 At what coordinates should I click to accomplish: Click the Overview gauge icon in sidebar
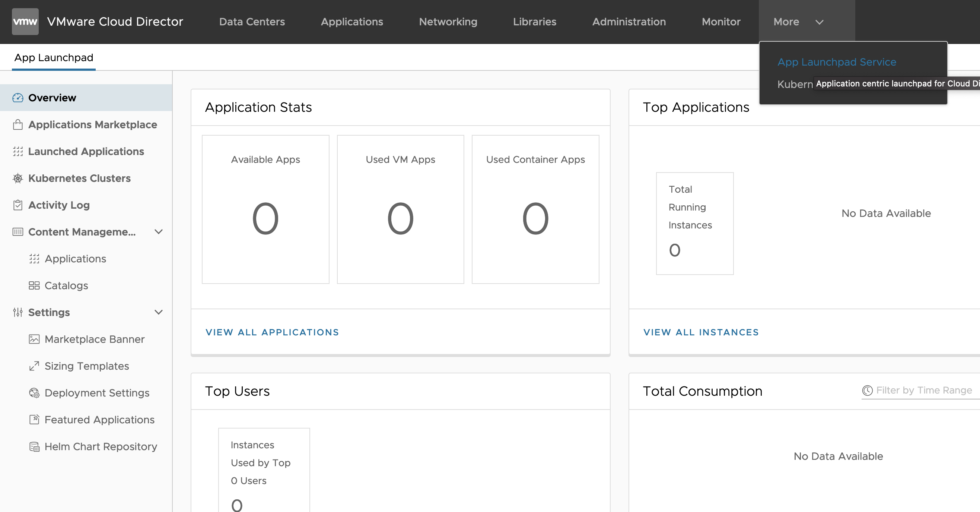pyautogui.click(x=17, y=98)
